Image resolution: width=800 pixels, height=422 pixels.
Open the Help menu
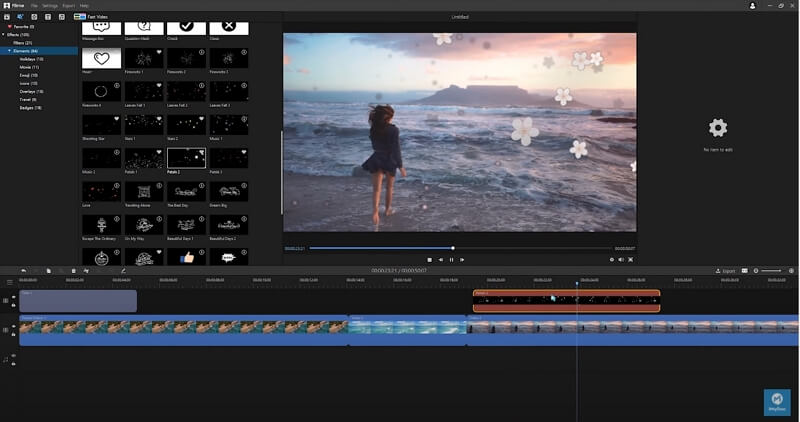click(84, 6)
